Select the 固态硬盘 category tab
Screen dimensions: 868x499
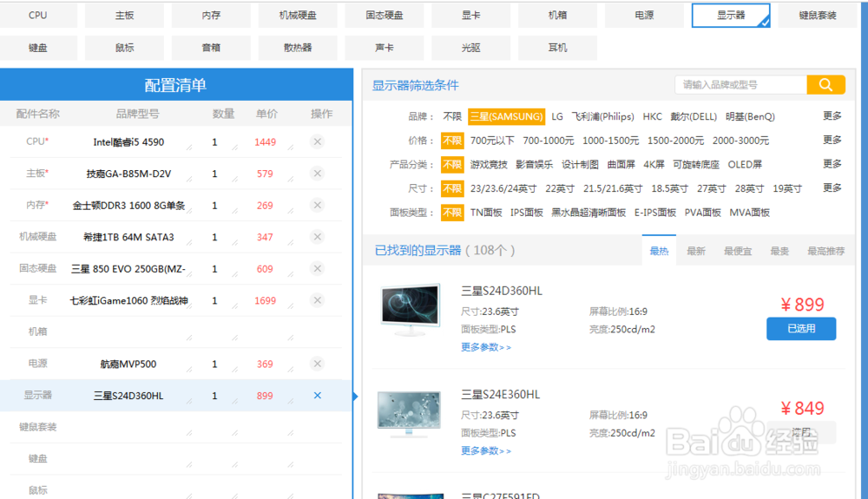tap(385, 16)
